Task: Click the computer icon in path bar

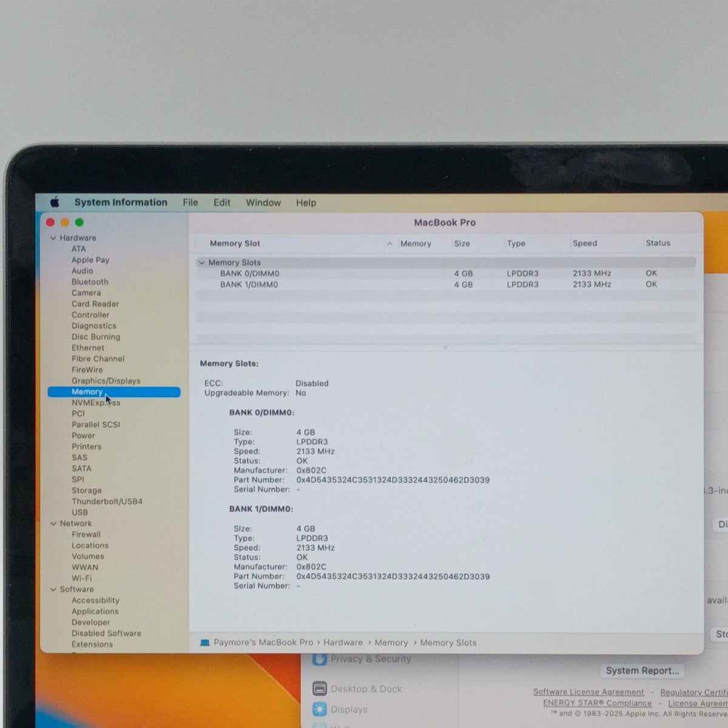Action: pyautogui.click(x=205, y=642)
